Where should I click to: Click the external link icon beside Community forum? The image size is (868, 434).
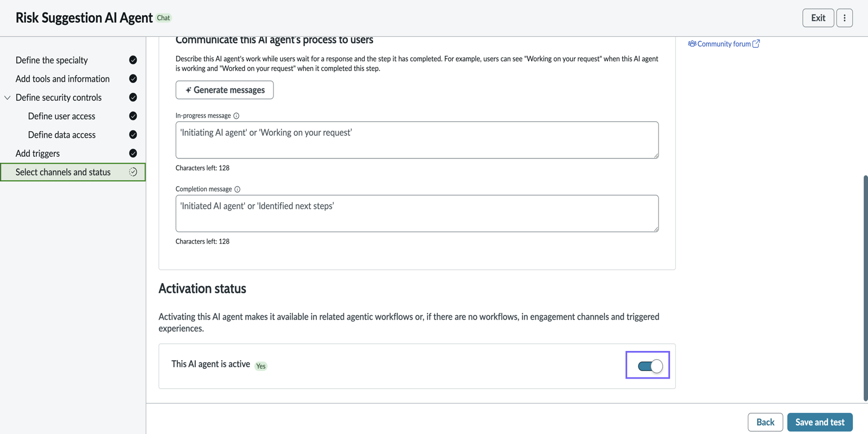[756, 43]
